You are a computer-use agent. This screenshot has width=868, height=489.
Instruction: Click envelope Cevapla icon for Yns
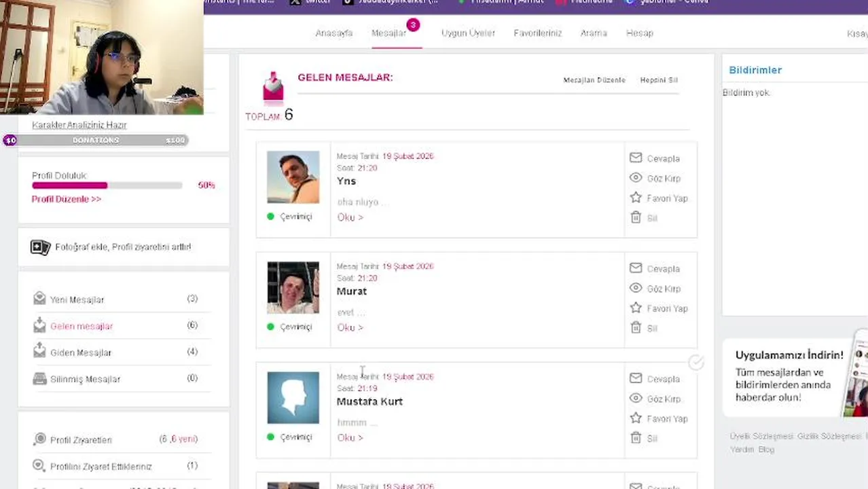point(636,158)
